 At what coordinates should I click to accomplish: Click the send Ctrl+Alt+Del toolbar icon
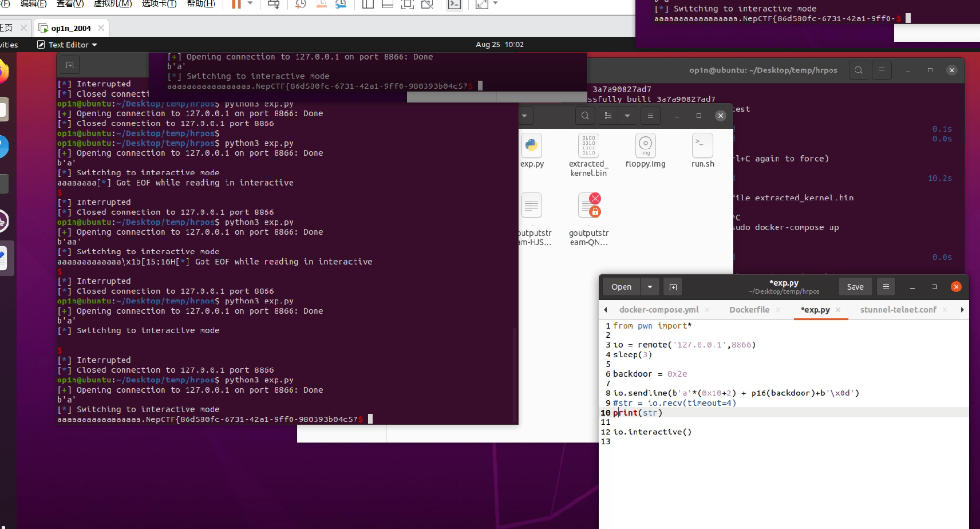274,4
